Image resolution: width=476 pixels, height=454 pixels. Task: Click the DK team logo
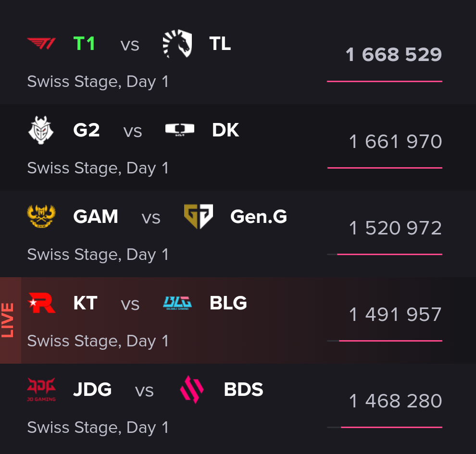[x=180, y=130]
